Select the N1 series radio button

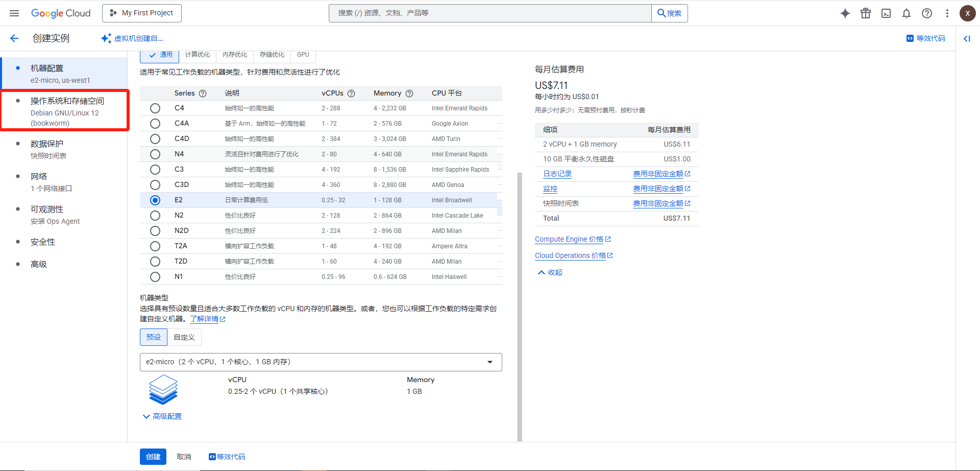[155, 277]
